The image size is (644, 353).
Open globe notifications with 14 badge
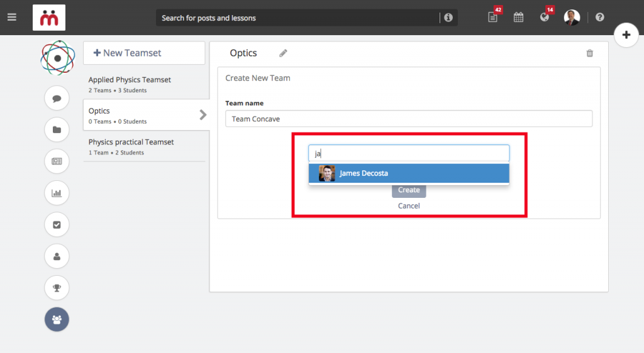545,17
